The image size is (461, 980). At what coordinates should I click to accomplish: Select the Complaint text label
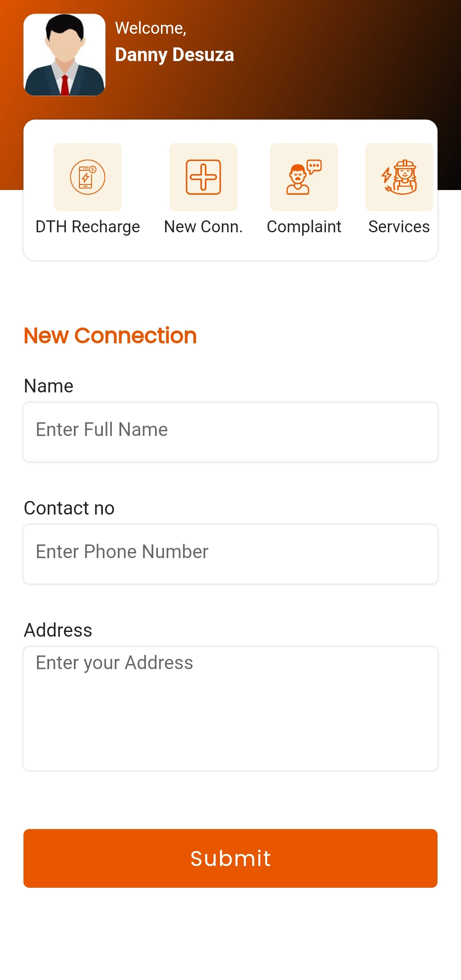(x=304, y=227)
